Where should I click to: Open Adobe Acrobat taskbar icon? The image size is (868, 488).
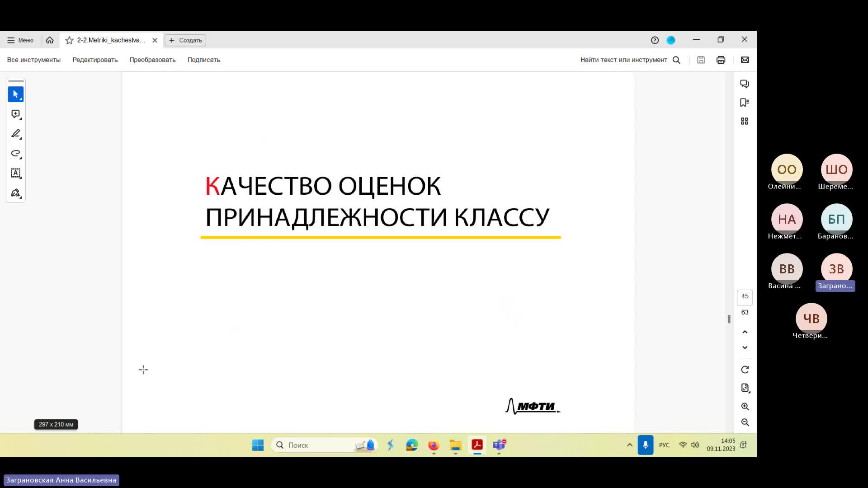pos(477,445)
